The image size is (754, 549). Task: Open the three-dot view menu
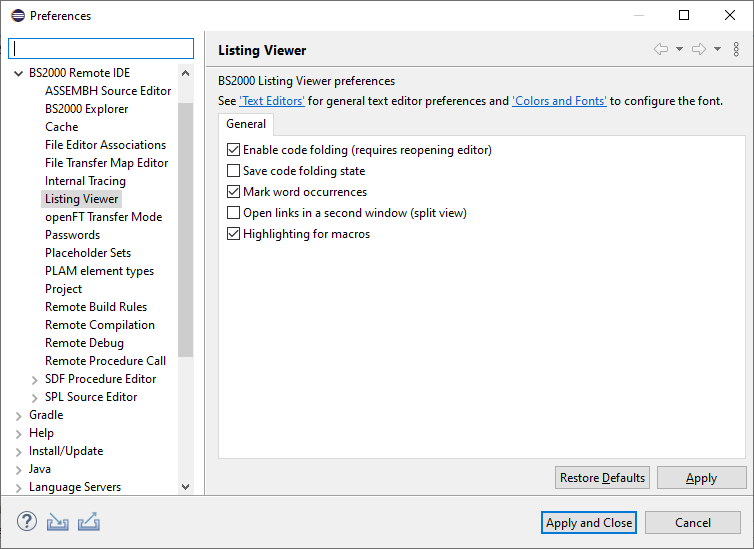point(736,50)
